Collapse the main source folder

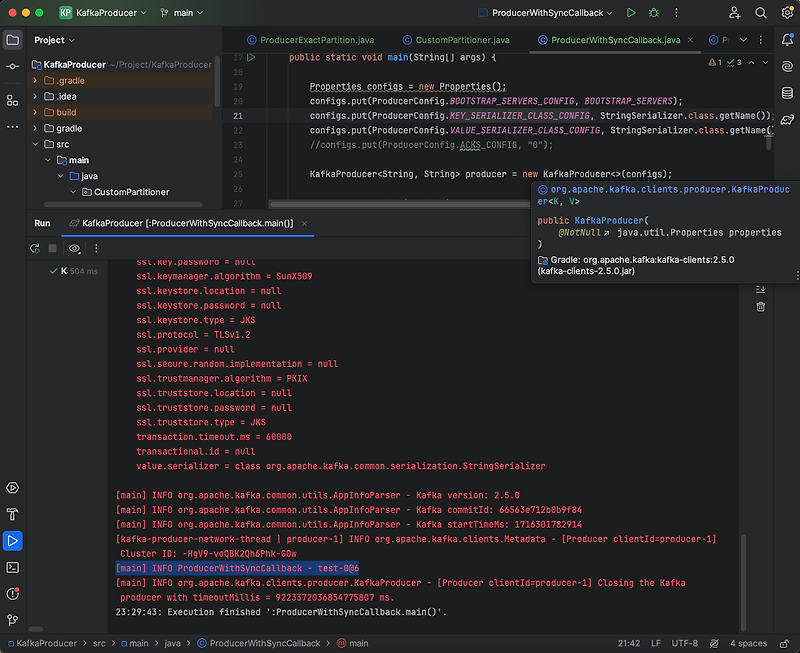(x=47, y=160)
